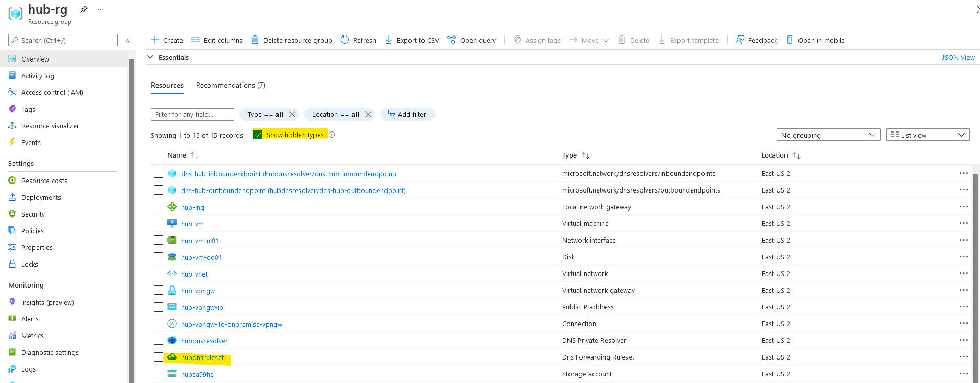Viewport: 980px width, 383px height.
Task: Open the hub-vm virtual machine link
Action: pos(192,224)
